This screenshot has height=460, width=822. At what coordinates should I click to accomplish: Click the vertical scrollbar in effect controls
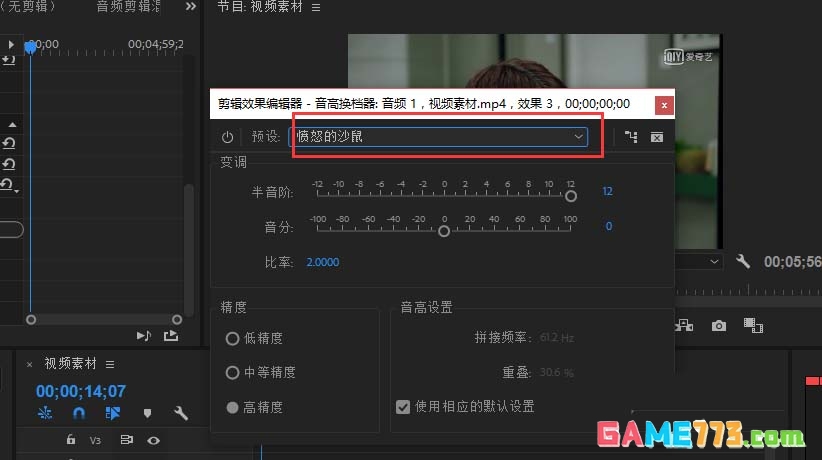click(x=189, y=249)
